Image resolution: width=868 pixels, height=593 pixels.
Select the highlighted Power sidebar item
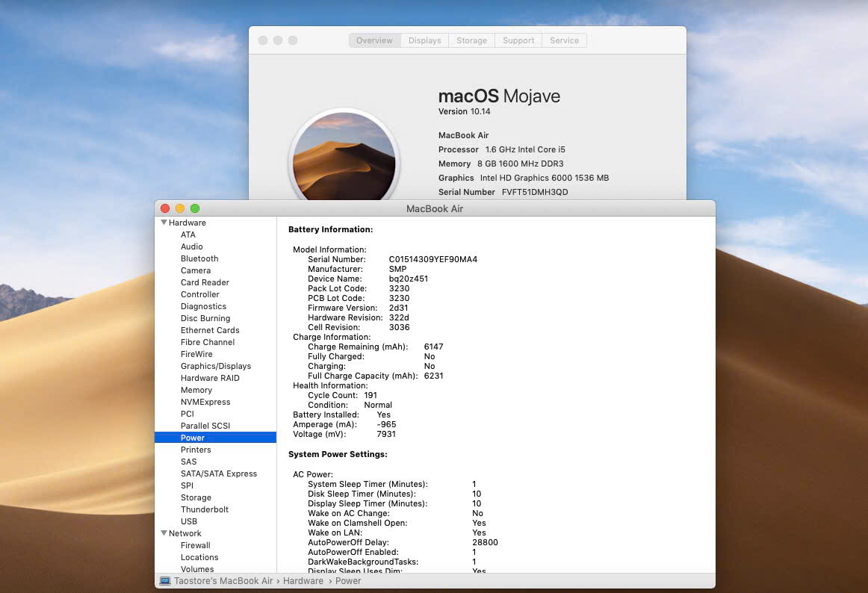(x=193, y=438)
